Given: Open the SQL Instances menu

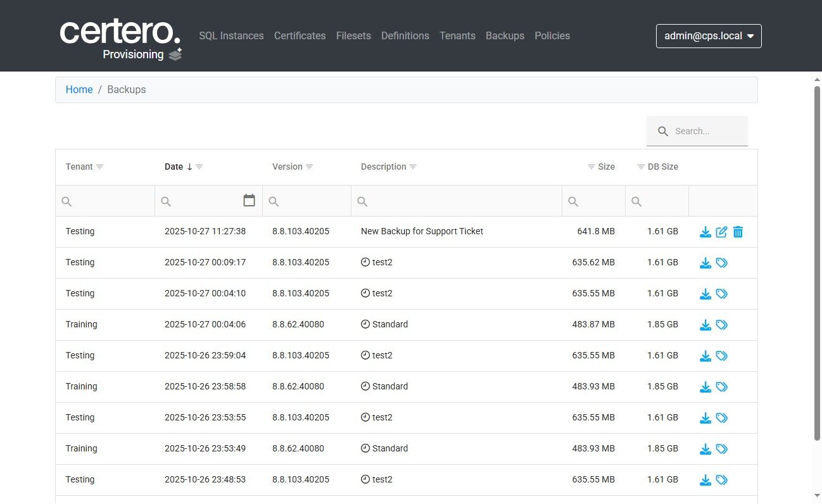Looking at the screenshot, I should (231, 36).
